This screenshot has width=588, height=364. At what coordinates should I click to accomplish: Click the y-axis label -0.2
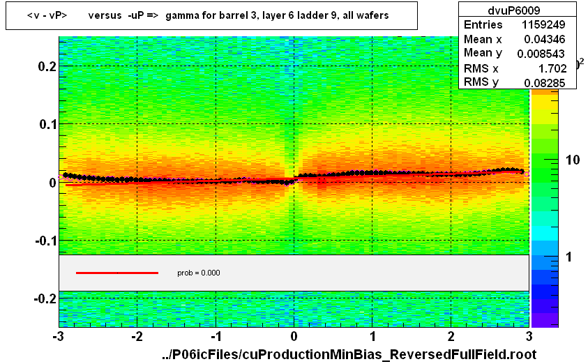click(x=45, y=298)
